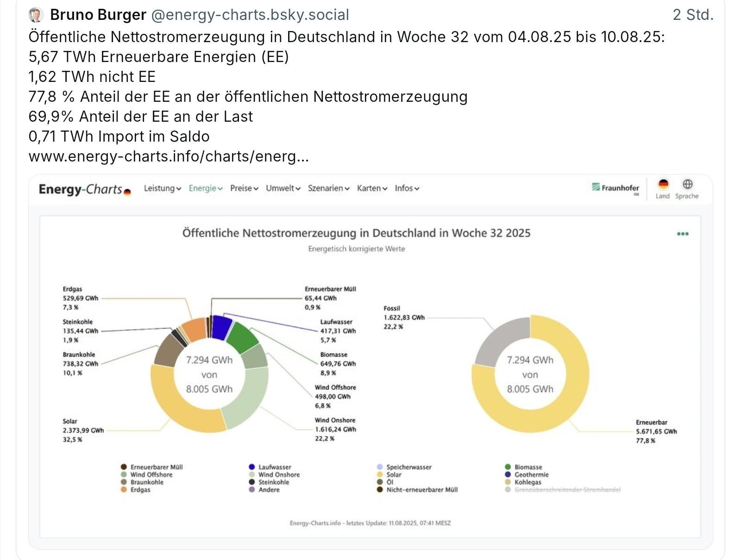This screenshot has width=741, height=560.
Task: Select the Leistung menu item
Action: click(x=160, y=188)
